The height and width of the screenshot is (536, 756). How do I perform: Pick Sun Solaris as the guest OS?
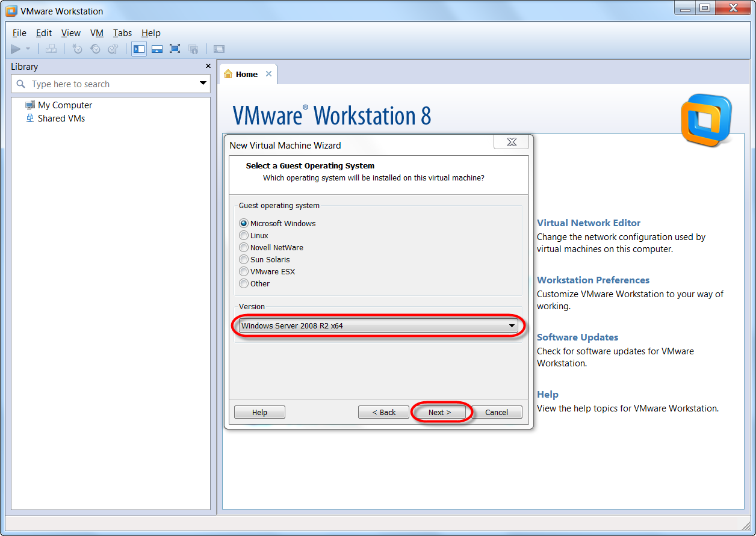tap(244, 259)
